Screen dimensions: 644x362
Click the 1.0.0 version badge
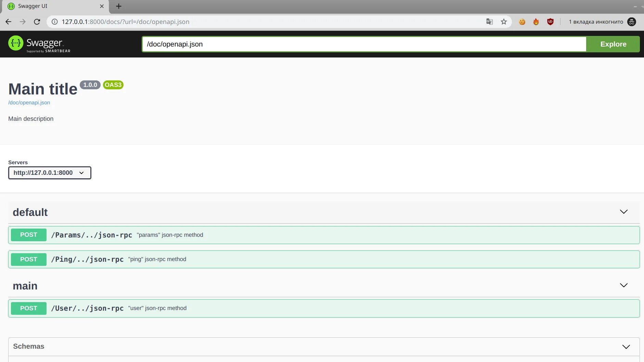point(90,85)
